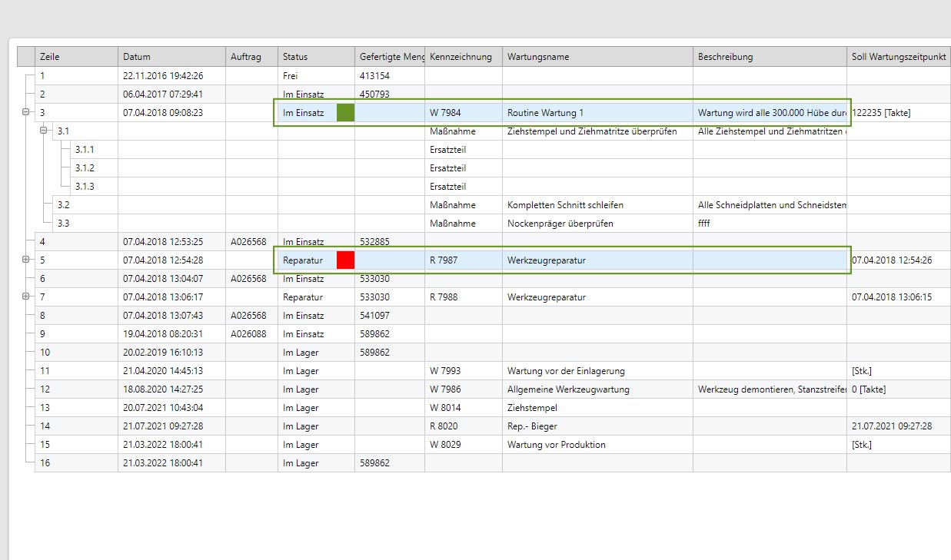Select the W 7993 Kennzeichnung cell
This screenshot has width=951, height=560.
[x=445, y=371]
